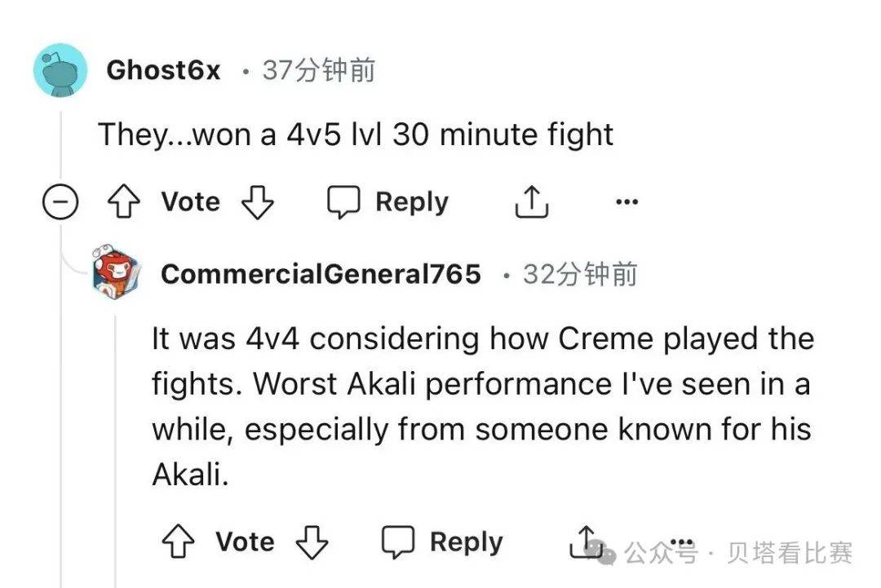The image size is (881, 588).
Task: Upvote CommercialGeneral765's reply
Action: pos(179,542)
